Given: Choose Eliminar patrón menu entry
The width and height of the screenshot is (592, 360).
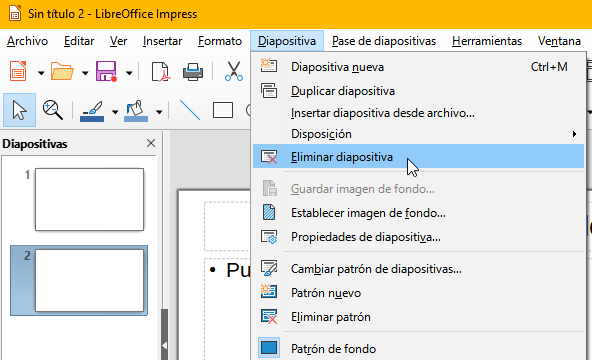Looking at the screenshot, I should 418,317.
